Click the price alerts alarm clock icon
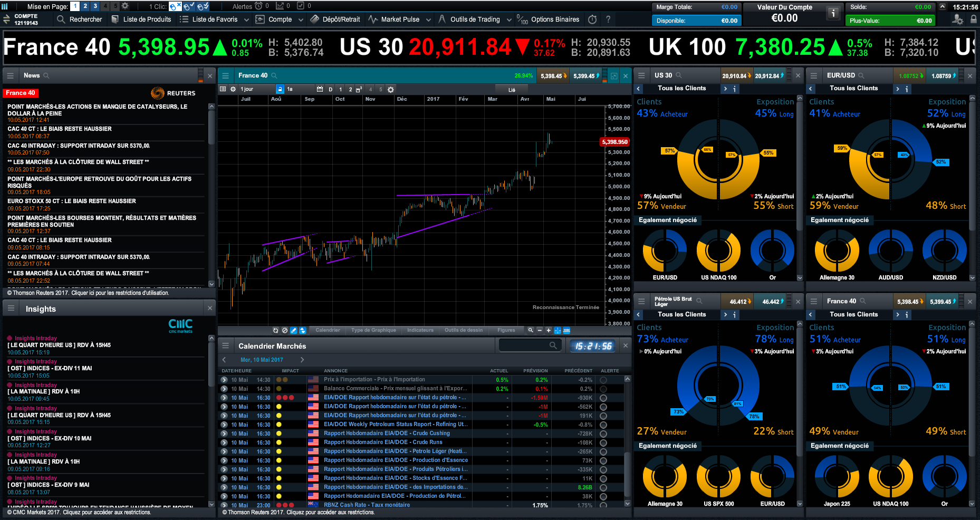 click(x=258, y=6)
